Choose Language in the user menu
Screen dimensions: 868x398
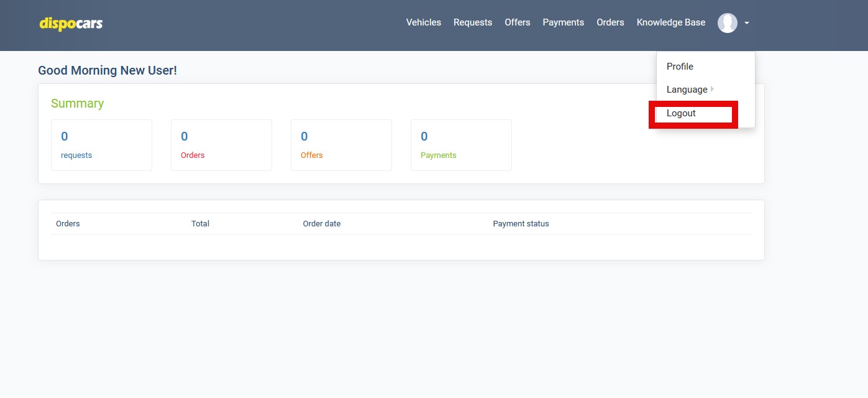click(687, 90)
